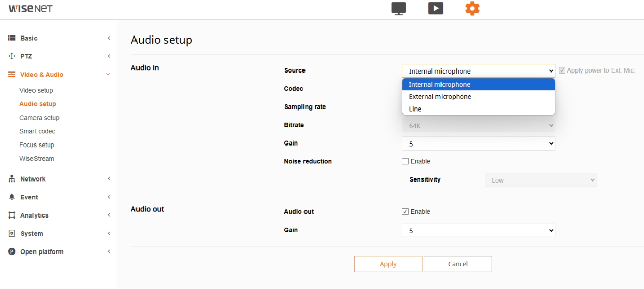Click the Analytics sidebar icon

(11, 215)
